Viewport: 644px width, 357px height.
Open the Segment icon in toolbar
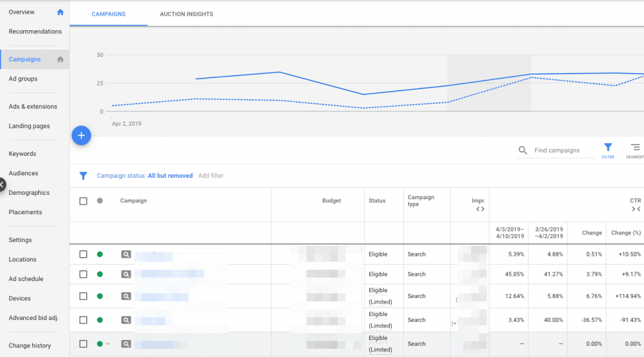[x=635, y=148]
